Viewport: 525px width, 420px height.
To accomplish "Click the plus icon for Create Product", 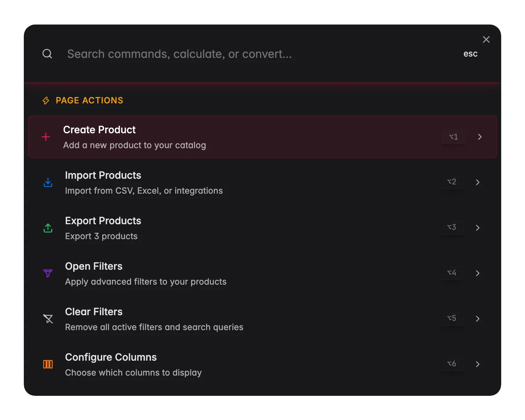I will coord(46,137).
